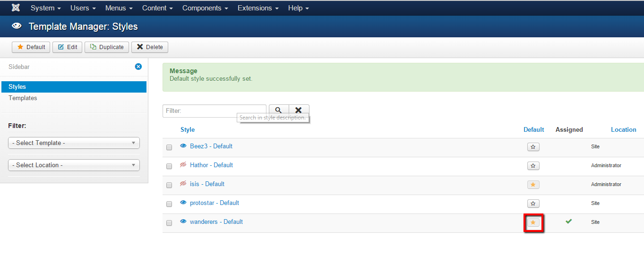
Task: Preview wanderers - Default eye icon
Action: (x=183, y=222)
